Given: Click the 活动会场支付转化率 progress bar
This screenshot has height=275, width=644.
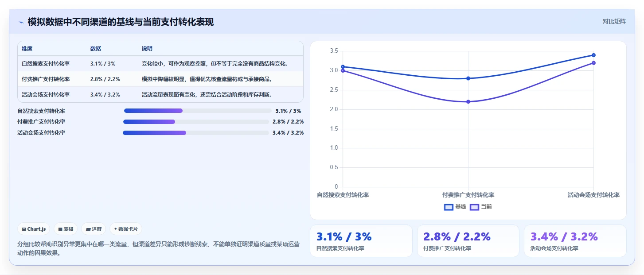Looking at the screenshot, I should (196, 133).
